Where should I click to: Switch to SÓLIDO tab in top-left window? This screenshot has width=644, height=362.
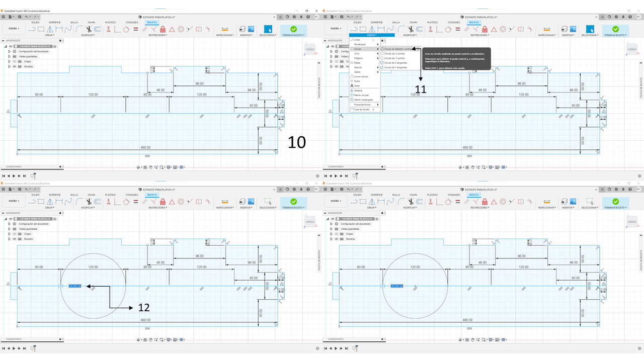click(x=35, y=23)
